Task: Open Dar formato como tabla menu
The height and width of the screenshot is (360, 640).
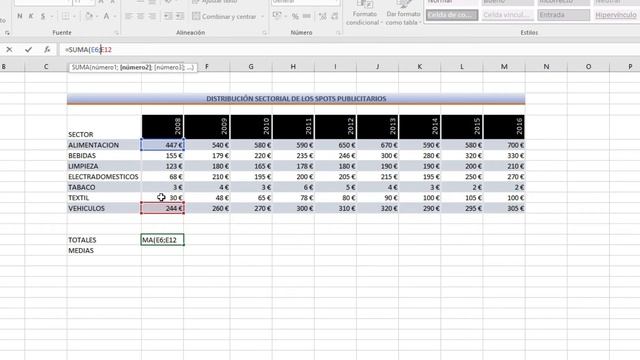Action: point(403,13)
